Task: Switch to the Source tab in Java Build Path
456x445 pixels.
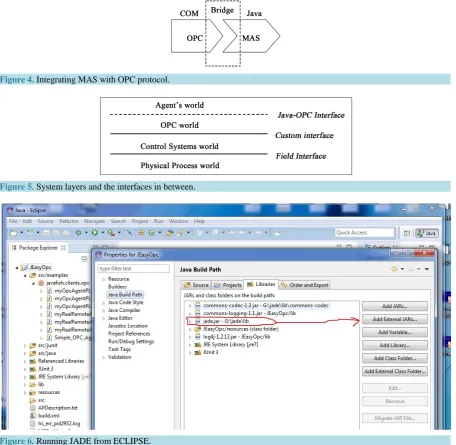Action: [x=196, y=285]
